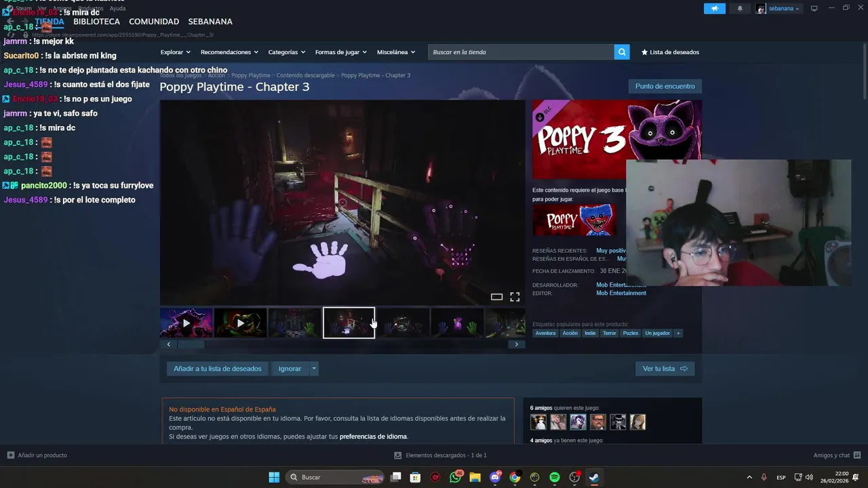
Task: Expand the Miscelánea menu
Action: [x=395, y=52]
